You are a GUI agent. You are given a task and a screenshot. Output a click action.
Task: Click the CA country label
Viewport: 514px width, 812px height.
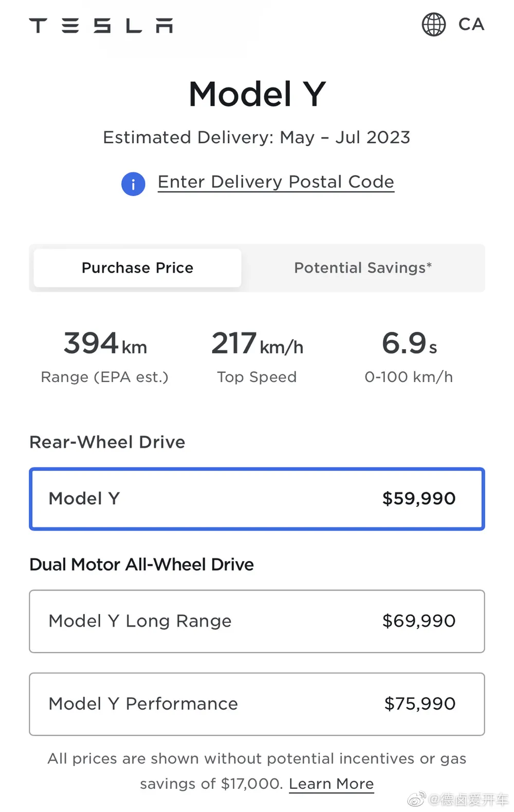471,24
